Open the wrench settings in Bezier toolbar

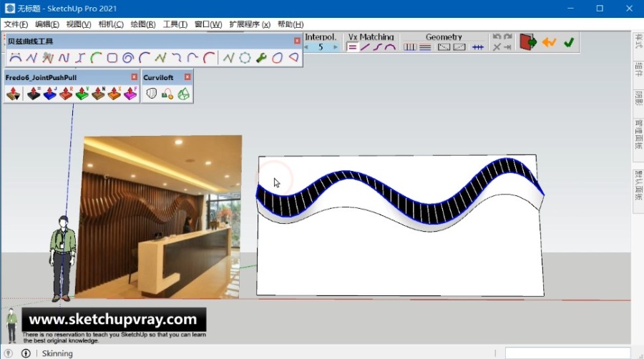coord(261,58)
